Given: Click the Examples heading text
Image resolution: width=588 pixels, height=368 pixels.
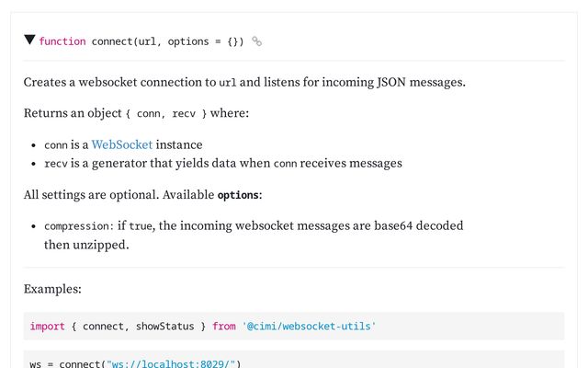Looking at the screenshot, I should pos(52,289).
